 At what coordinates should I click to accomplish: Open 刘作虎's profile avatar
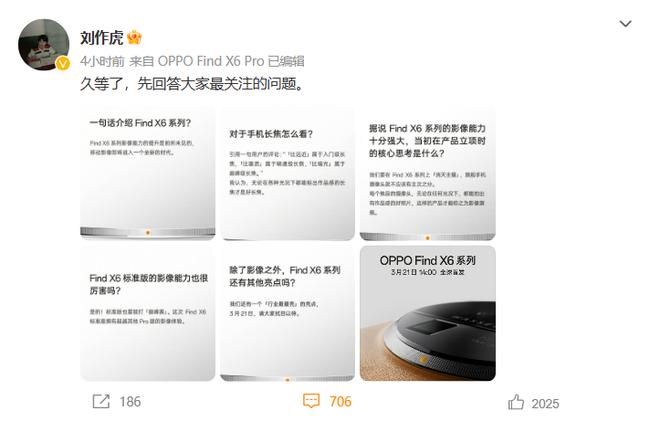(44, 44)
